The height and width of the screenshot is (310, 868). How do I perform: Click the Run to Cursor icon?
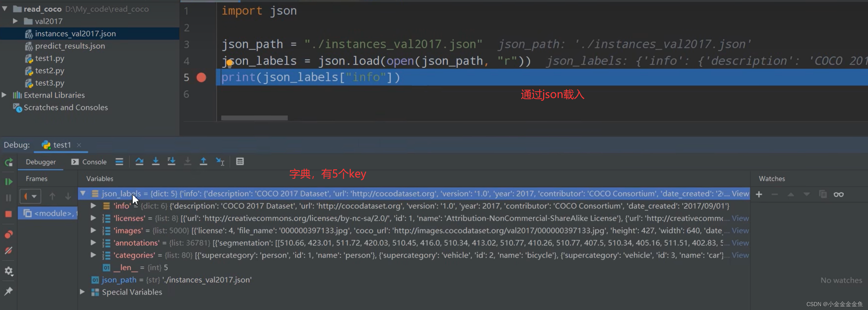pos(220,161)
